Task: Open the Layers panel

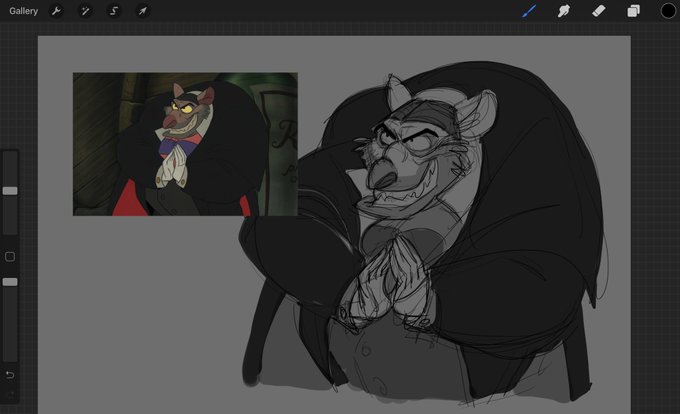Action: [633, 11]
